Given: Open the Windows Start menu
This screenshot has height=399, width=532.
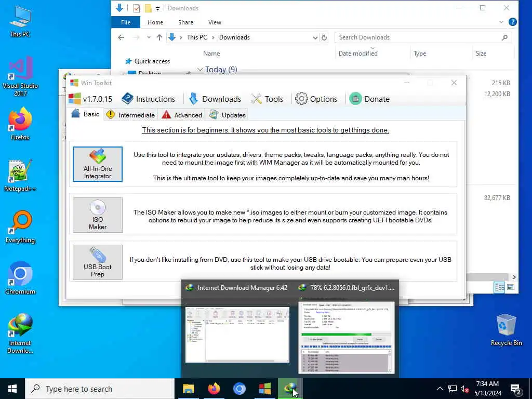Looking at the screenshot, I should pyautogui.click(x=12, y=389).
